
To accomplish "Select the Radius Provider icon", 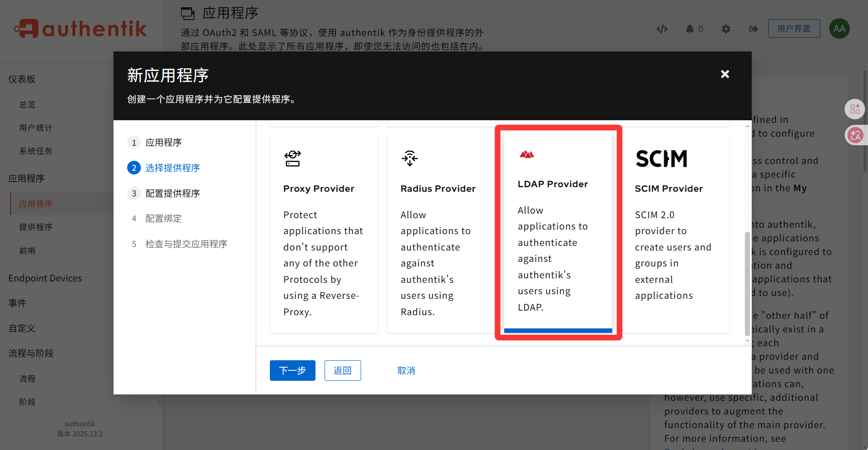I will click(409, 159).
